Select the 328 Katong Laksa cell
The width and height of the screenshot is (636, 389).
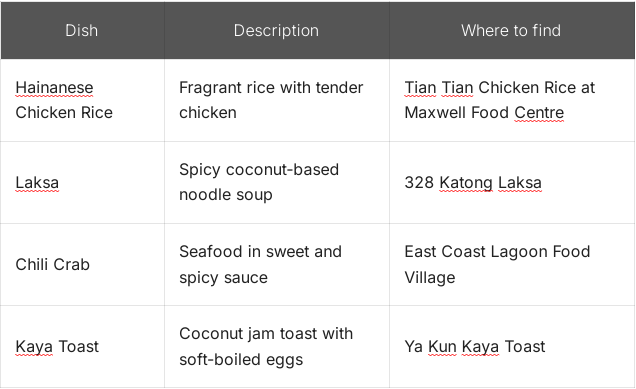(512, 183)
